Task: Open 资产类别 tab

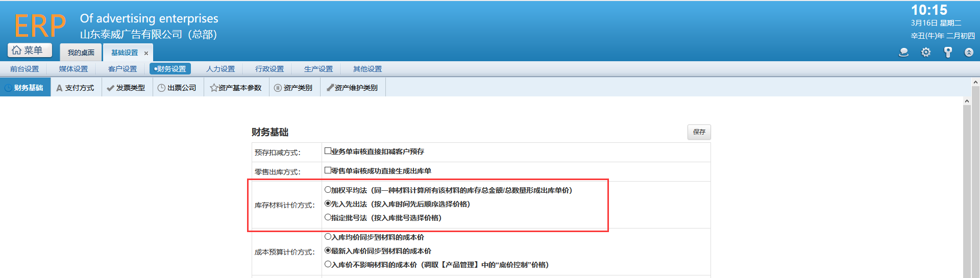Action: tap(293, 88)
